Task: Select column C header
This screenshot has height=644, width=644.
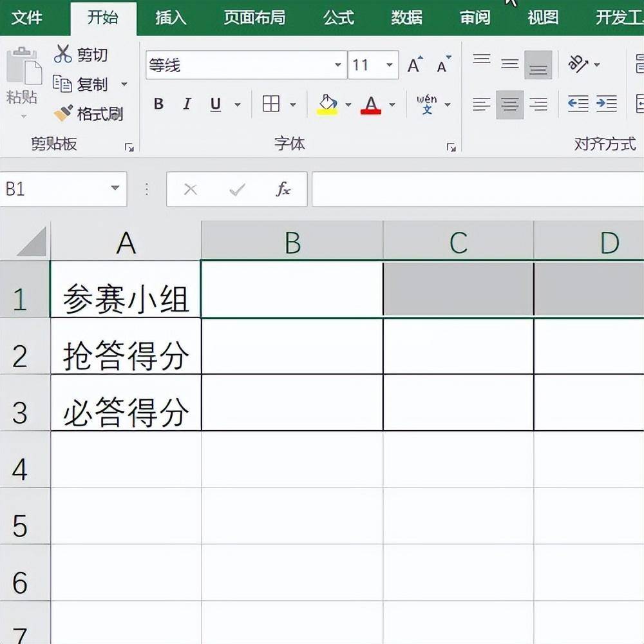Action: coord(459,242)
